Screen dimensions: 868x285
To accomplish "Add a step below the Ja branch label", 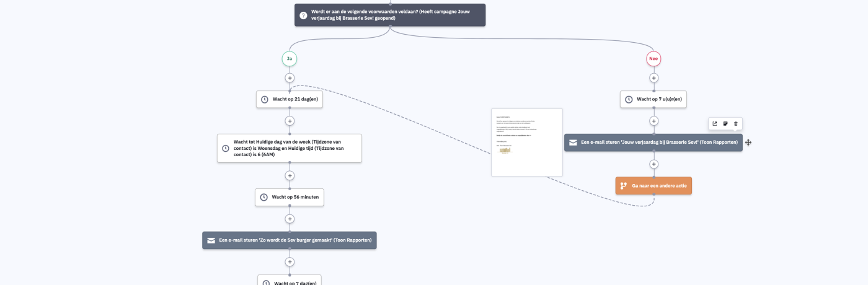I will tap(290, 78).
